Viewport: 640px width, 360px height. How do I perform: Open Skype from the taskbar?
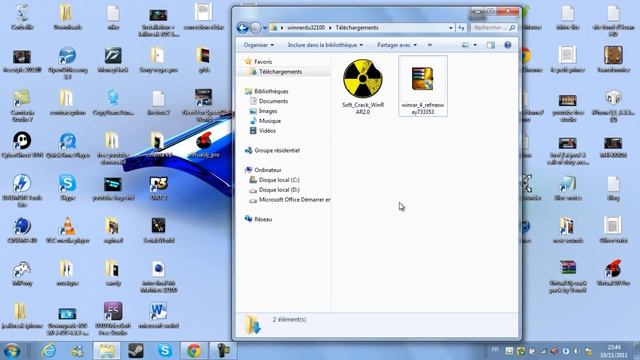coord(165,351)
